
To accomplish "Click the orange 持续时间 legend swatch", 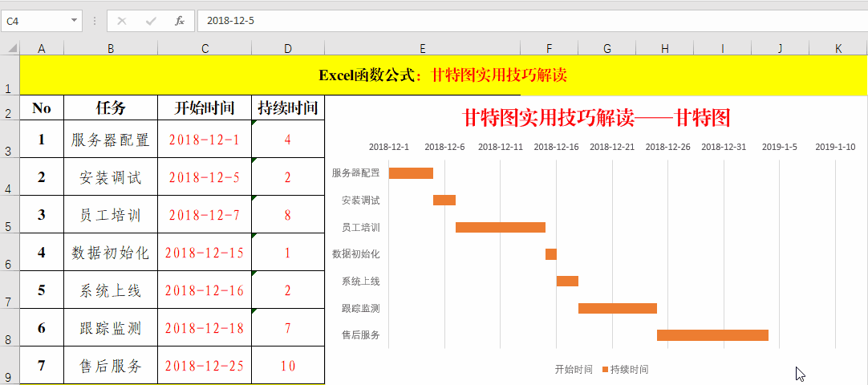I will [x=605, y=370].
